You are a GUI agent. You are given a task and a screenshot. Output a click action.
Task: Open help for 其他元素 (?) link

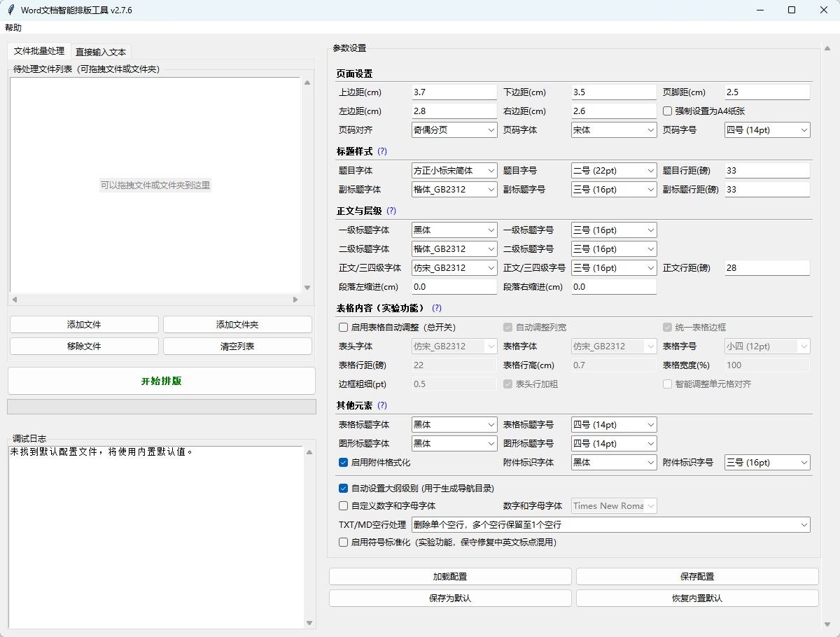[381, 405]
